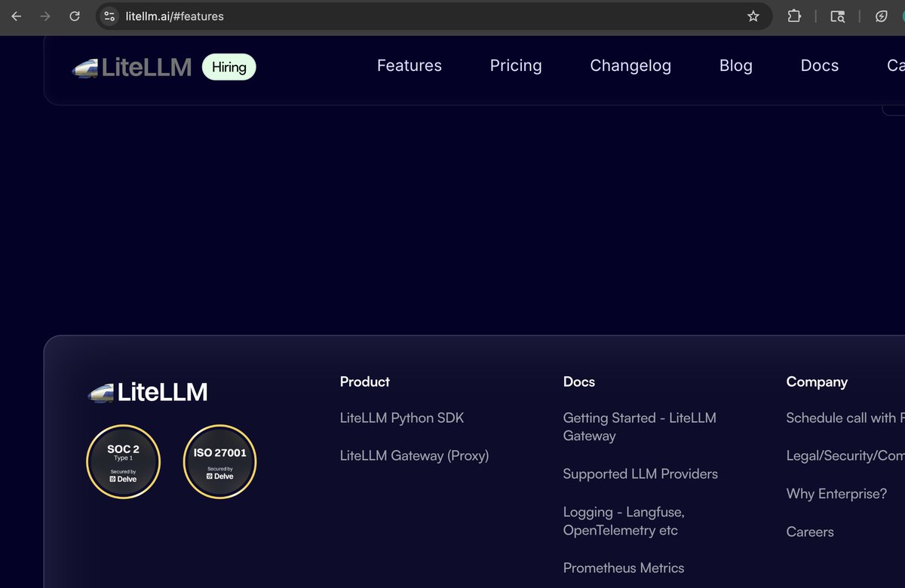This screenshot has height=588, width=905.
Task: Click the Company footer heading
Action: pos(817,382)
